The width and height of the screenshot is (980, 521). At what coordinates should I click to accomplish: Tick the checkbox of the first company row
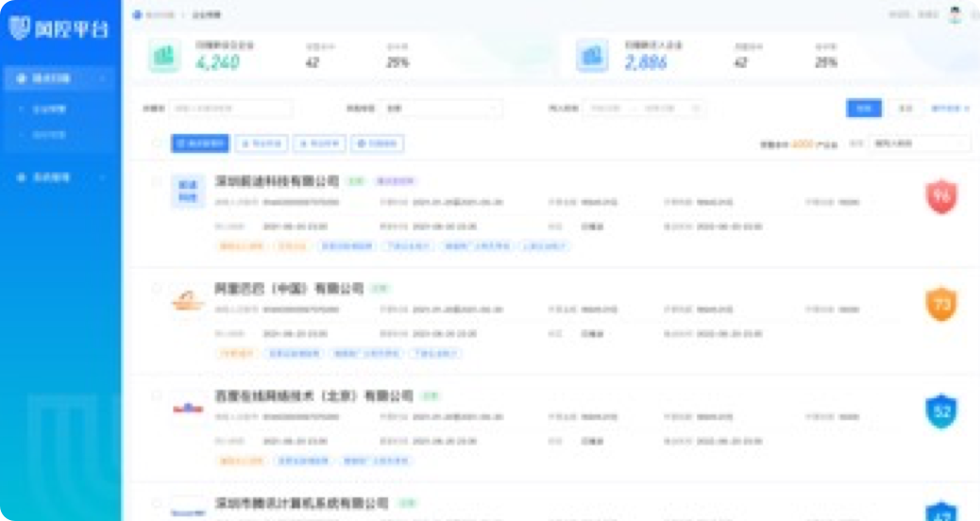(156, 181)
